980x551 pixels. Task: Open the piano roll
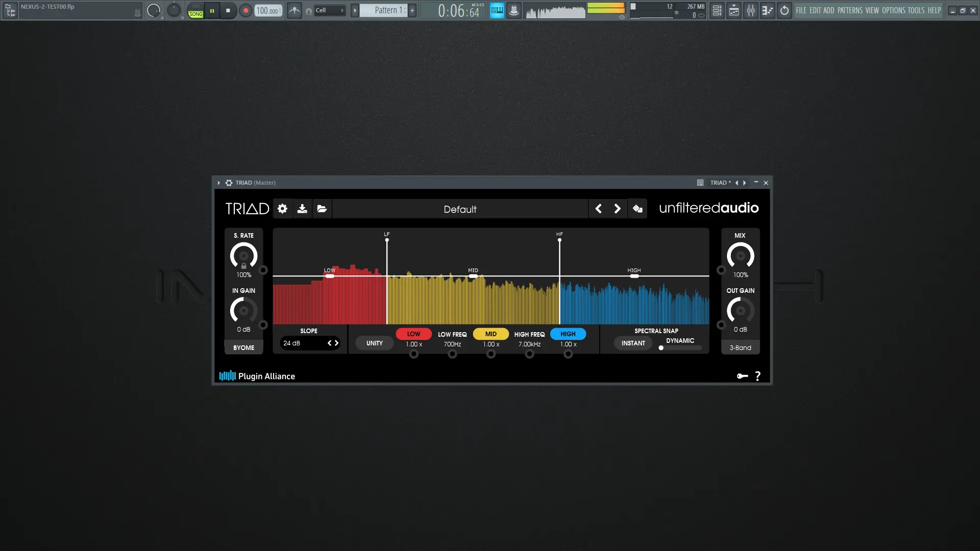(767, 10)
